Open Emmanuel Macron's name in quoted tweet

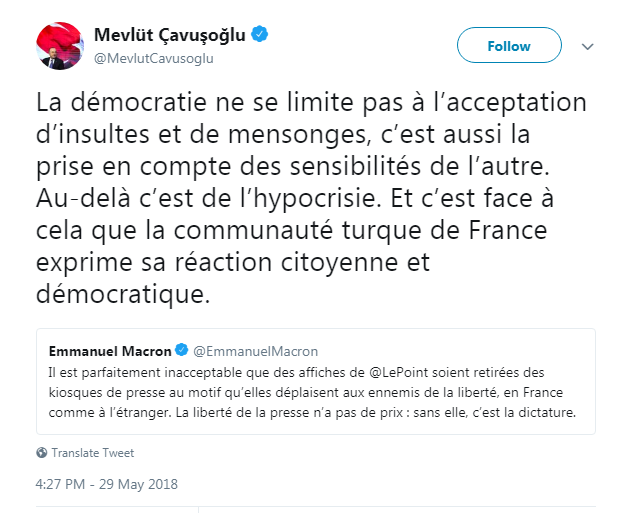[x=110, y=350]
